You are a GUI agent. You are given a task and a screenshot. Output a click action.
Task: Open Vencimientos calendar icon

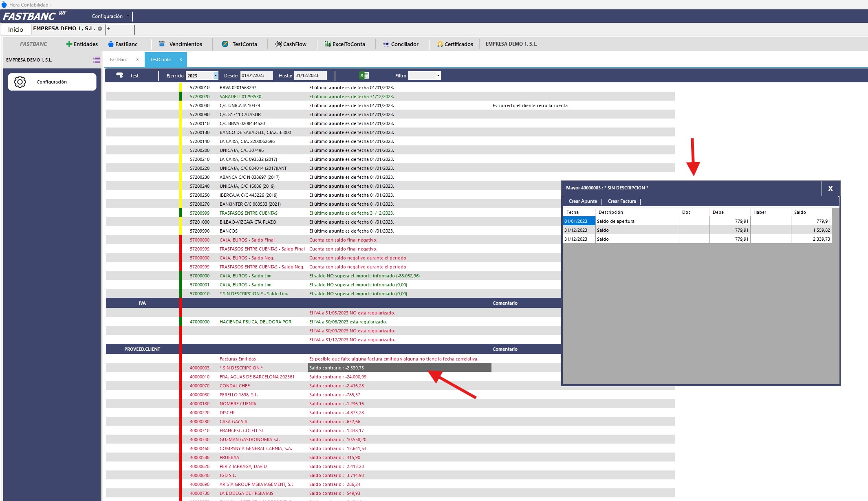(162, 44)
